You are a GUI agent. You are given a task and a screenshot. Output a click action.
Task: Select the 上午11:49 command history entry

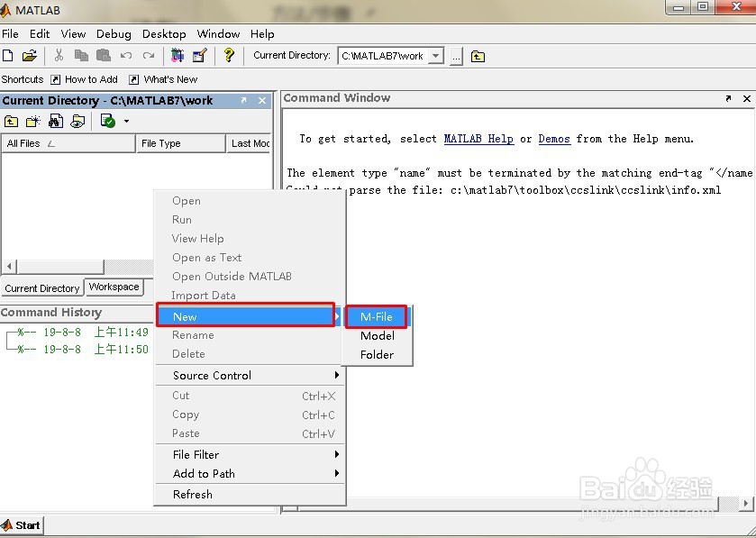click(82, 333)
